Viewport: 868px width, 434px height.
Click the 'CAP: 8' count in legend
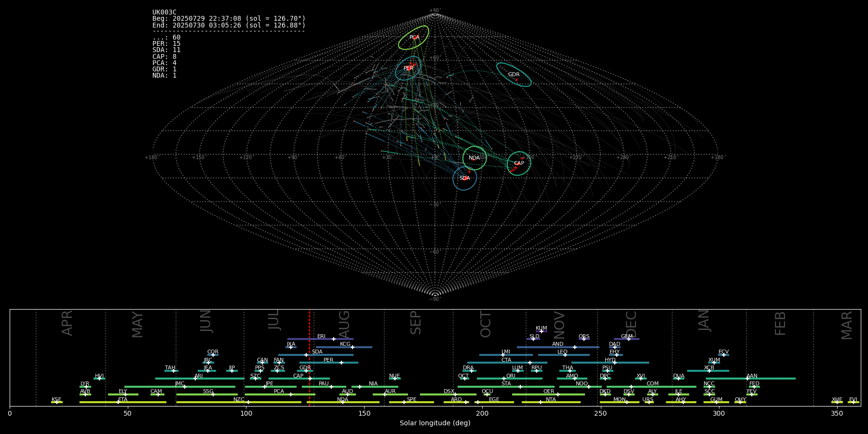tap(164, 57)
